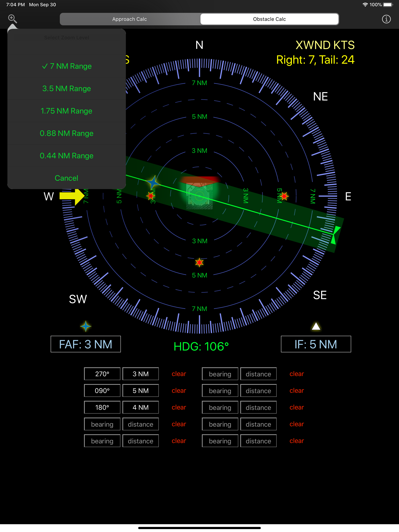Tap the white IF triangle icon
This screenshot has height=532, width=399.
[316, 326]
